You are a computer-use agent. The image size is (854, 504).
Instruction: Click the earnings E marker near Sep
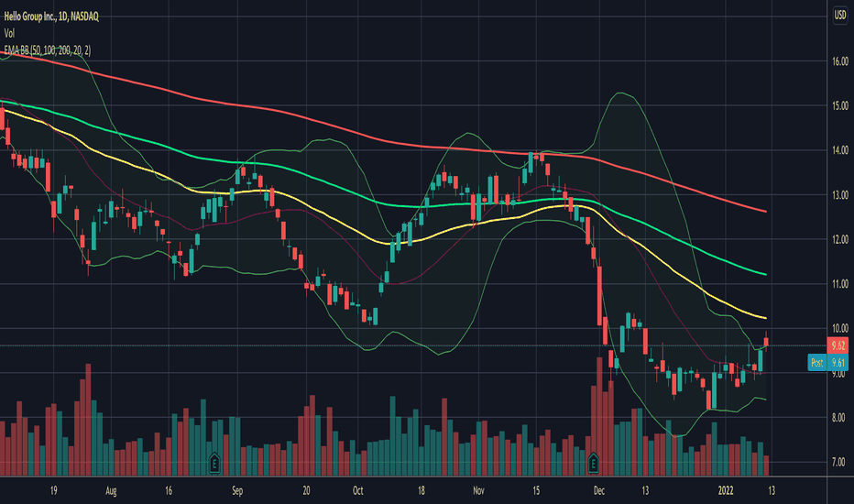coord(214,463)
